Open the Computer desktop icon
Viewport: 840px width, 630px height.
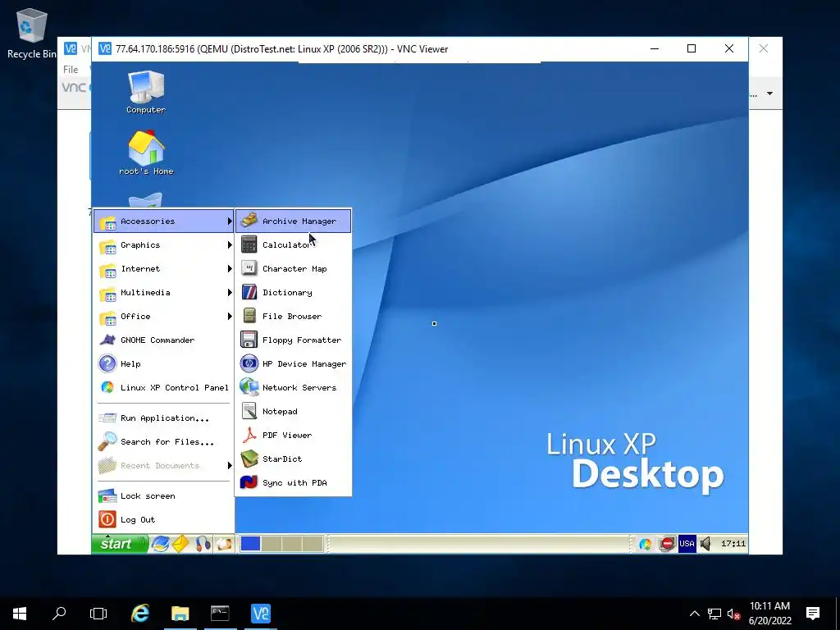tap(146, 92)
